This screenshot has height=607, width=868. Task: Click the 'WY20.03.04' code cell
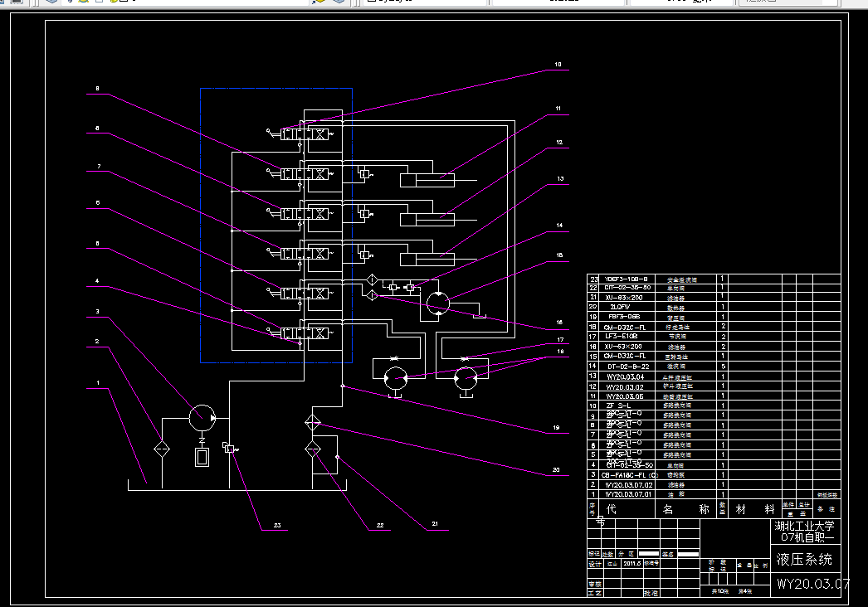click(x=626, y=376)
